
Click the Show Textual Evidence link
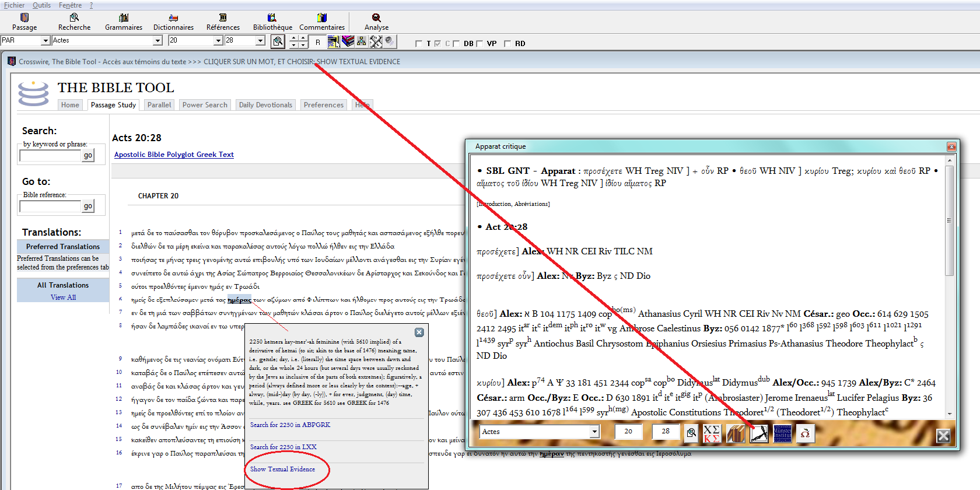coord(282,469)
